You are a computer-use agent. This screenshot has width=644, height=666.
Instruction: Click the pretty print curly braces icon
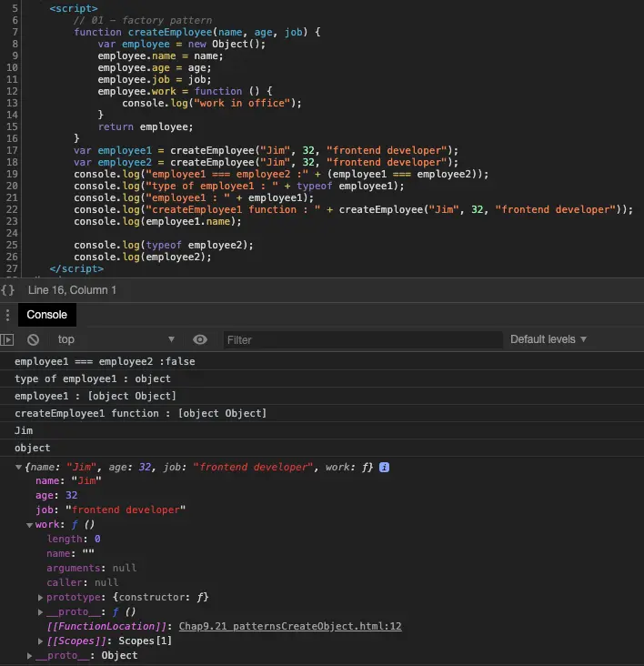[7, 290]
